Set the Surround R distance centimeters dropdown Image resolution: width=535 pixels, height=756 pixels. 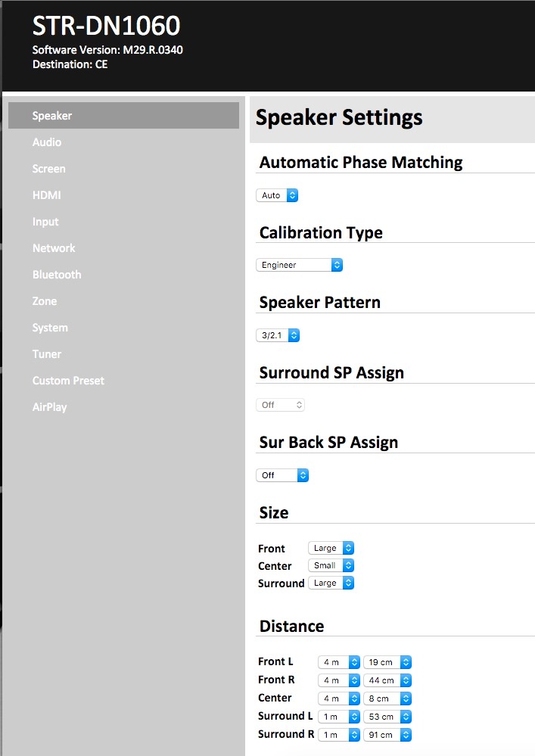(x=387, y=735)
